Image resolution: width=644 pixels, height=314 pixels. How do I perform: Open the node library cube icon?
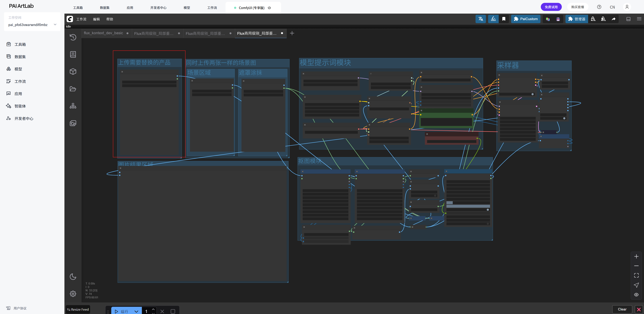click(x=73, y=71)
